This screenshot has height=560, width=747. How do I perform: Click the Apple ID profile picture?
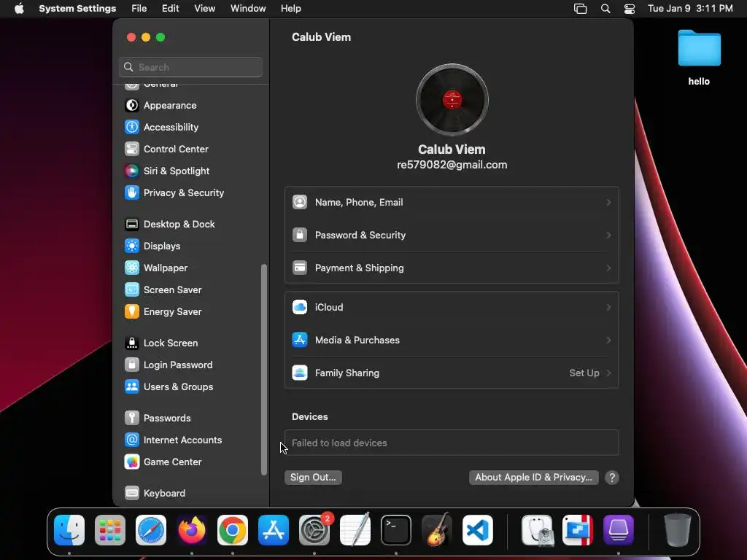pos(452,100)
